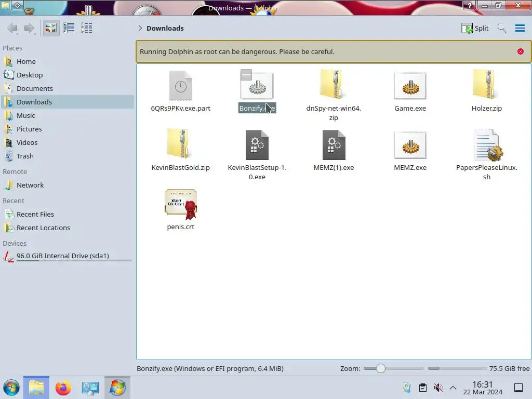The height and width of the screenshot is (399, 532).
Task: Switch to Details view mode
Action: pyautogui.click(x=87, y=28)
